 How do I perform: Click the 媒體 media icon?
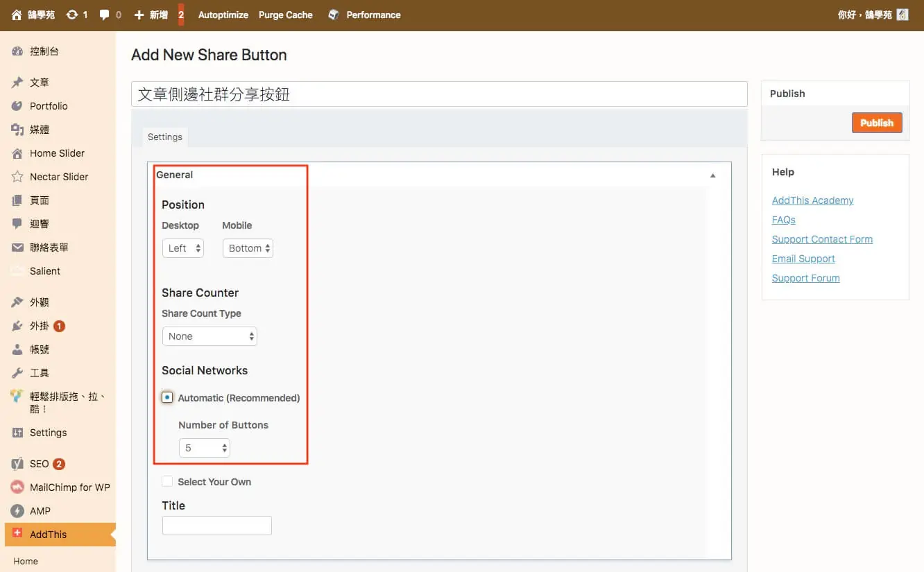pyautogui.click(x=17, y=130)
